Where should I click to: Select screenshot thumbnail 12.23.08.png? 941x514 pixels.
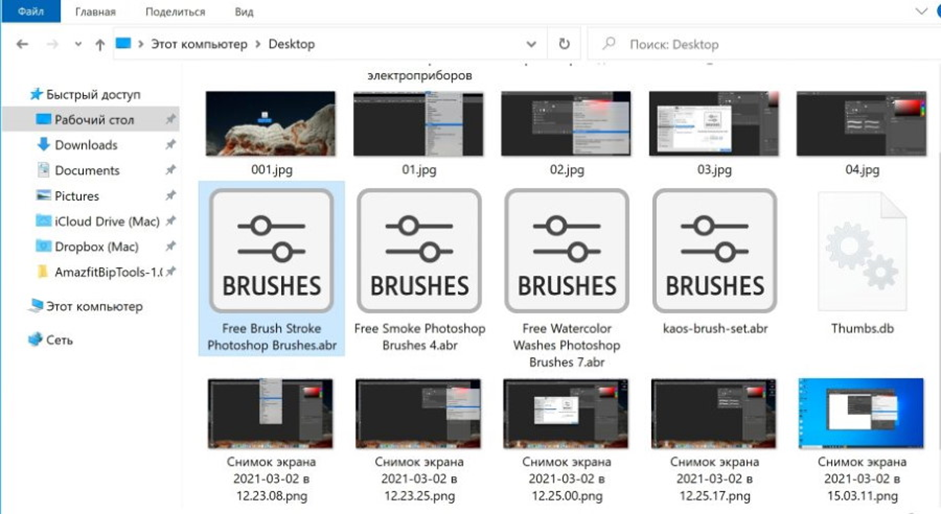pos(270,413)
